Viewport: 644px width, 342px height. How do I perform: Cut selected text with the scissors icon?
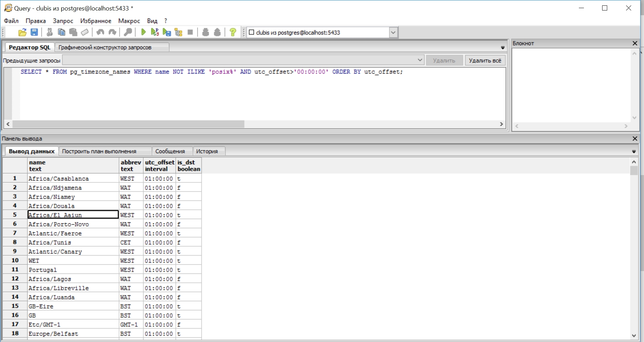(50, 32)
